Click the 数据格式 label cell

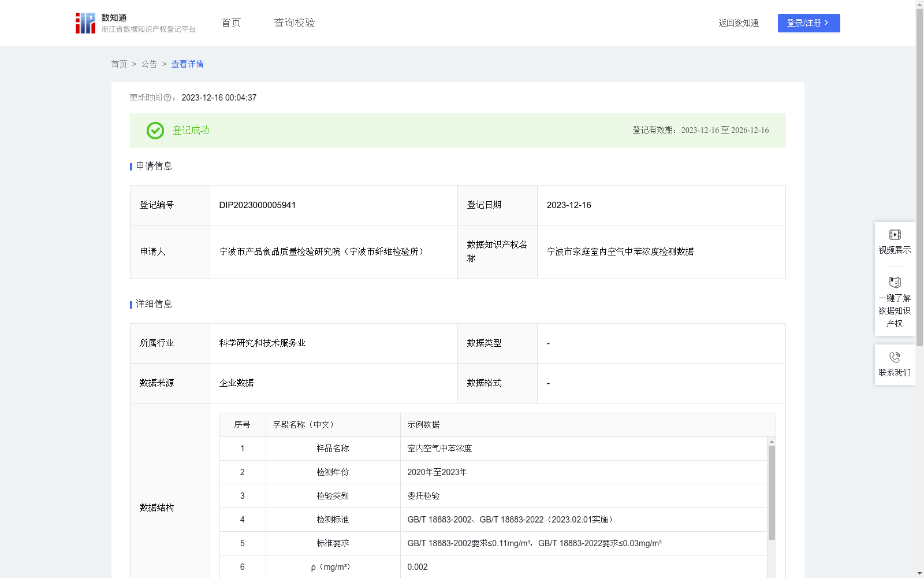pyautogui.click(x=497, y=383)
